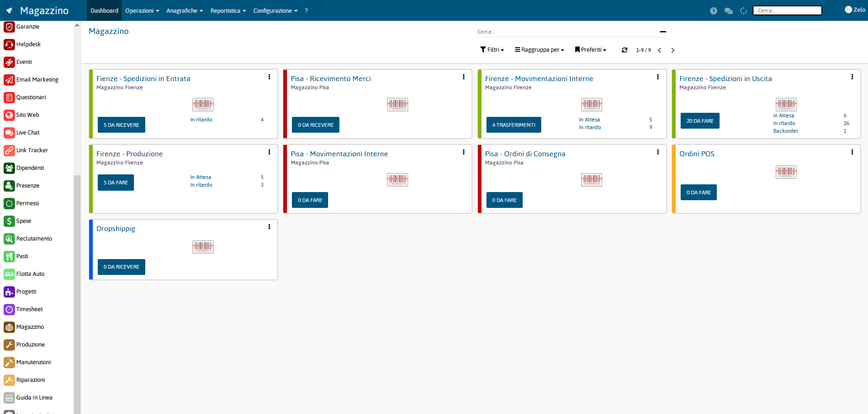
Task: Open the Operazioni menu
Action: pyautogui.click(x=142, y=10)
